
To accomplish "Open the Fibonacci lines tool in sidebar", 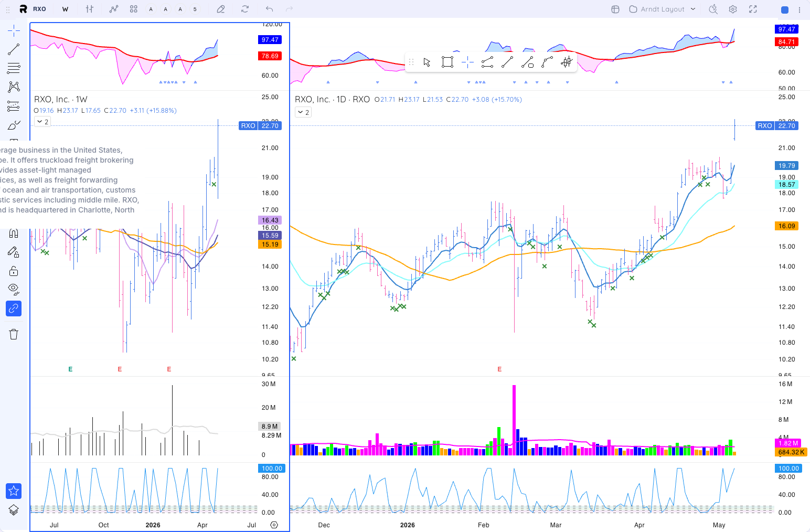I will [x=14, y=68].
